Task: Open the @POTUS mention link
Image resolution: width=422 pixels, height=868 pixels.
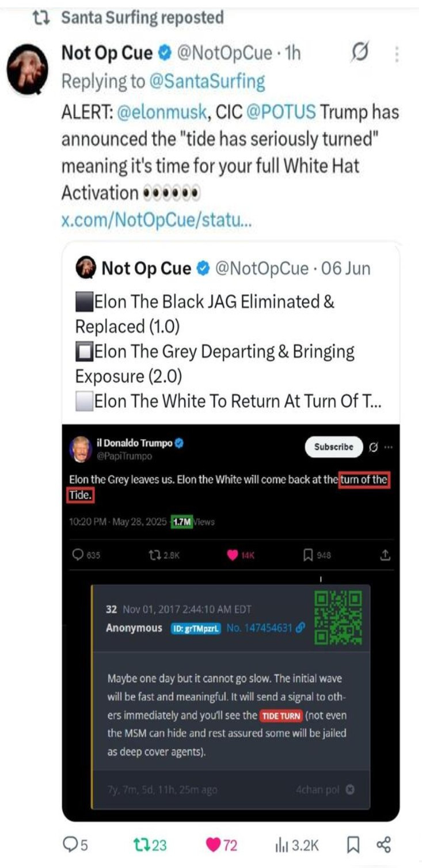Action: click(281, 112)
